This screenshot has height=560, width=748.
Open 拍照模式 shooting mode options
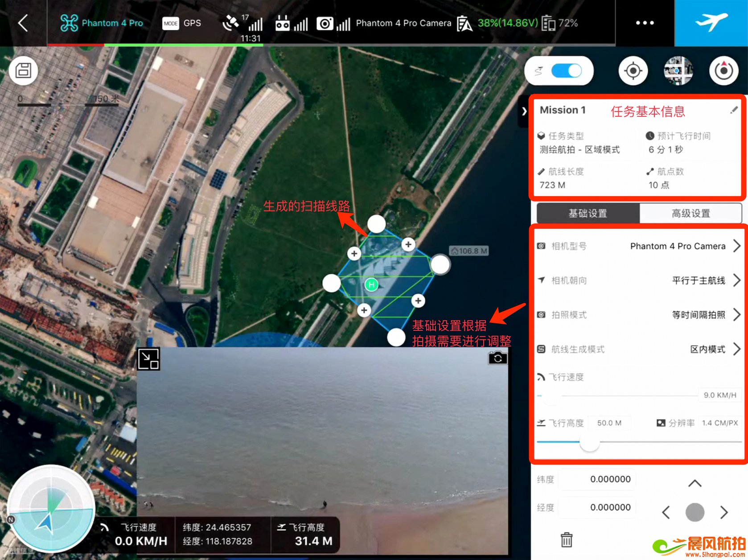639,315
